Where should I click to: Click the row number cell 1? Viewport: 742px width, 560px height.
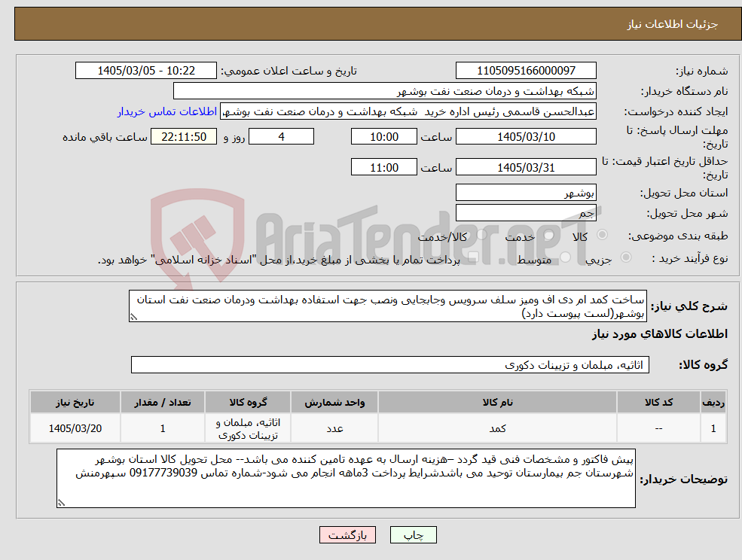(713, 428)
